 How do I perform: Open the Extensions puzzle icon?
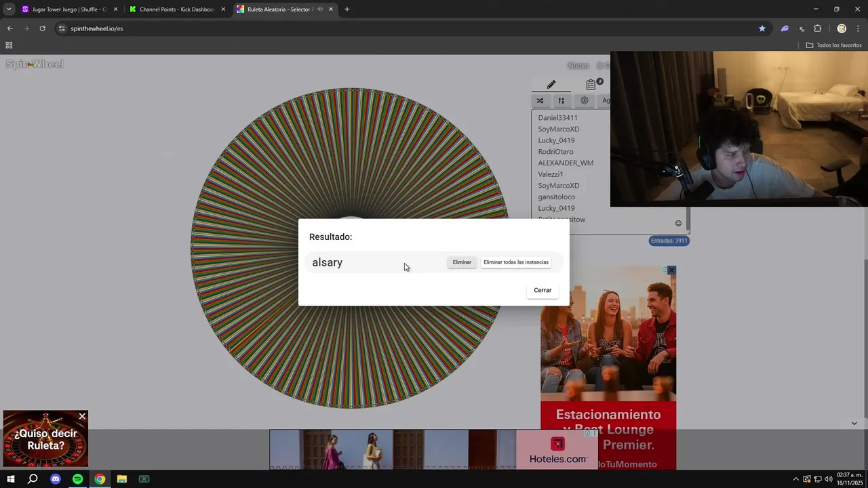pos(818,28)
